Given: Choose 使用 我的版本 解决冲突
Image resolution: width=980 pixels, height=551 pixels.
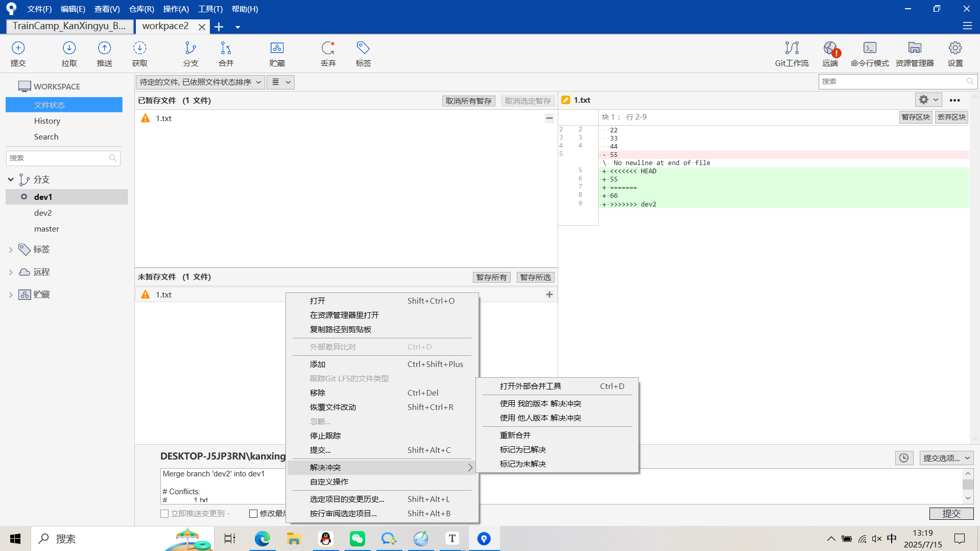Looking at the screenshot, I should [x=558, y=403].
